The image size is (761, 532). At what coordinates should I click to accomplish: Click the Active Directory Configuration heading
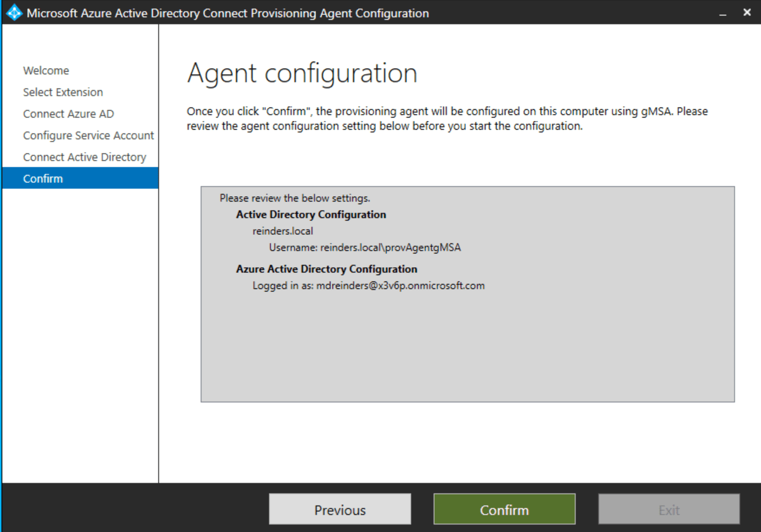311,214
